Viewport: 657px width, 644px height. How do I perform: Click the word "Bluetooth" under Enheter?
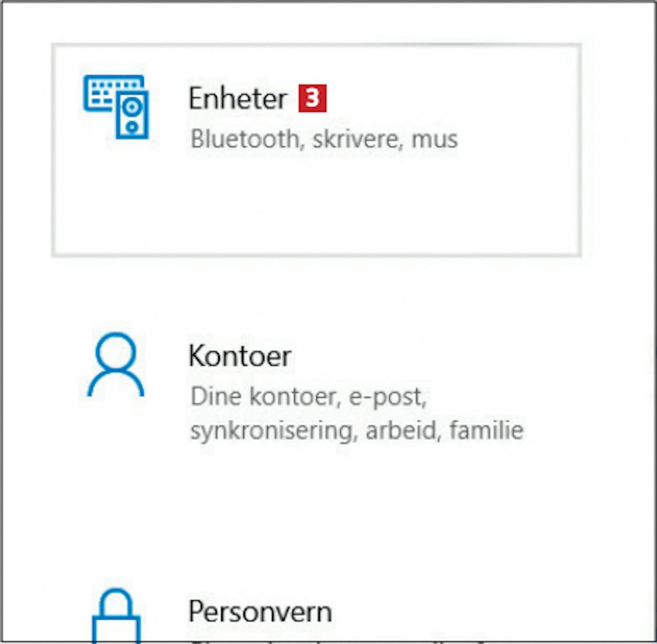coord(245,139)
